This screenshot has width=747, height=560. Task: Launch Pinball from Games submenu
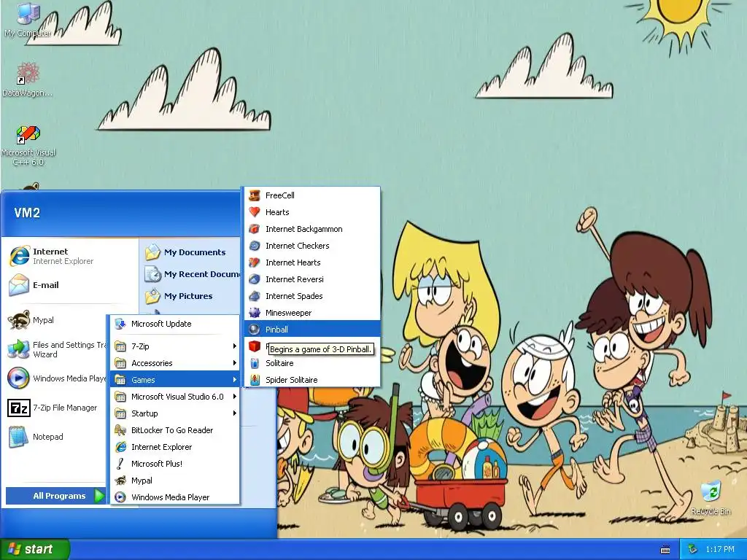[312, 330]
